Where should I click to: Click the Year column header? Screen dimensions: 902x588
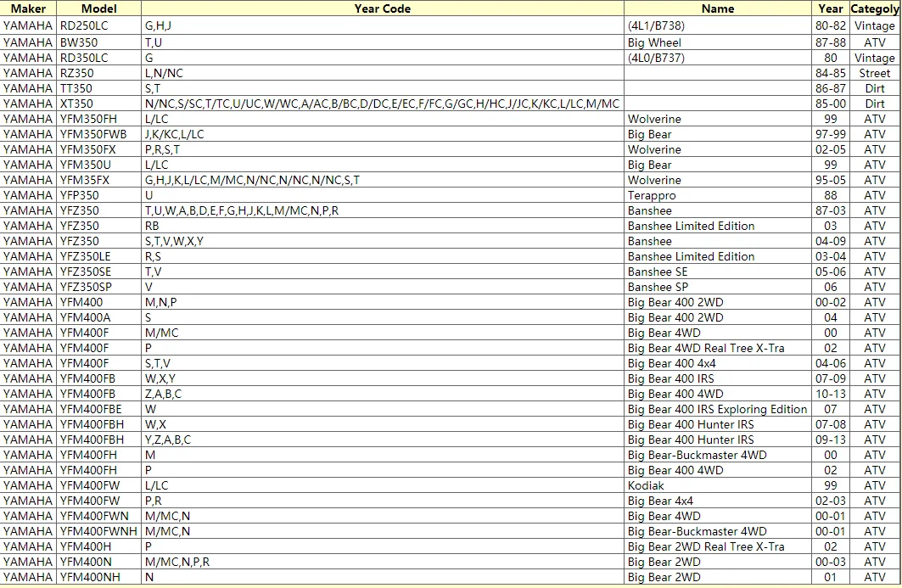click(830, 8)
